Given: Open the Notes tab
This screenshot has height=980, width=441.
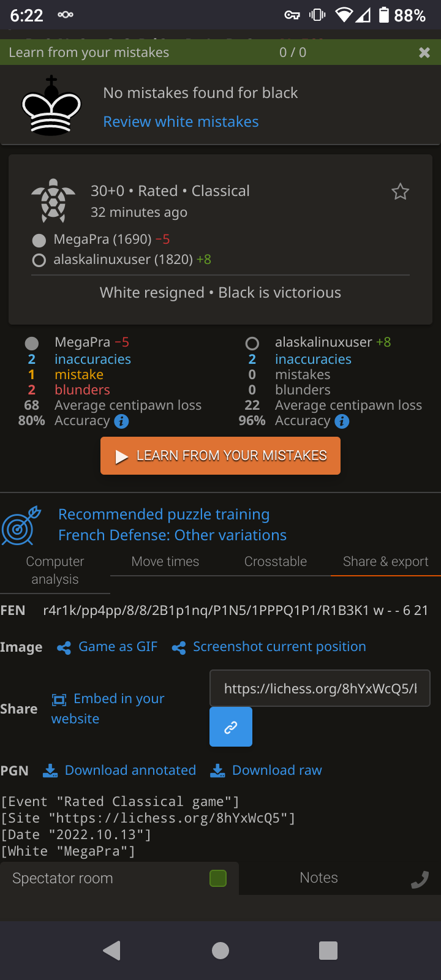Looking at the screenshot, I should click(x=318, y=878).
